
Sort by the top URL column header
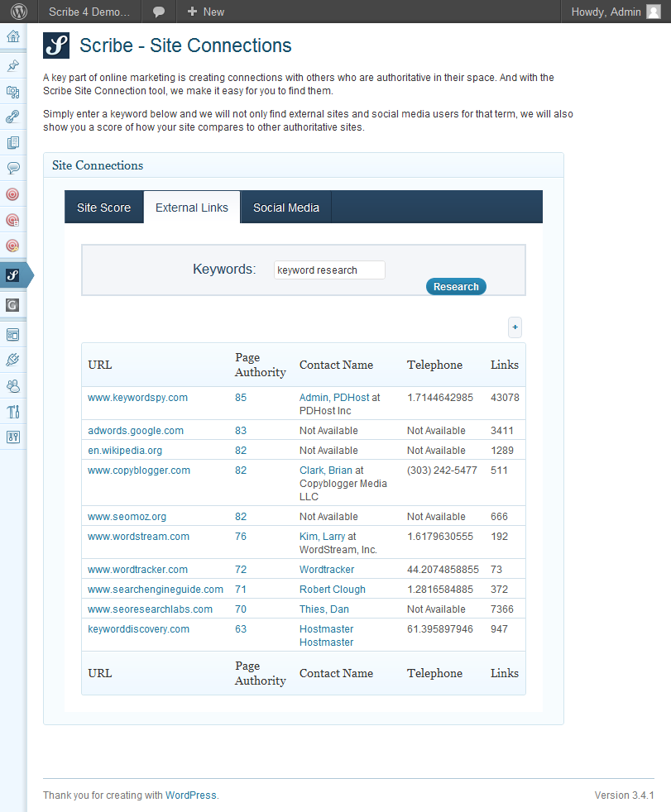pyautogui.click(x=100, y=365)
